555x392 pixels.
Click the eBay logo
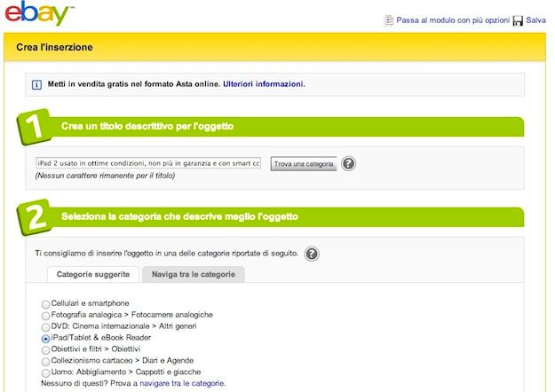tap(38, 16)
